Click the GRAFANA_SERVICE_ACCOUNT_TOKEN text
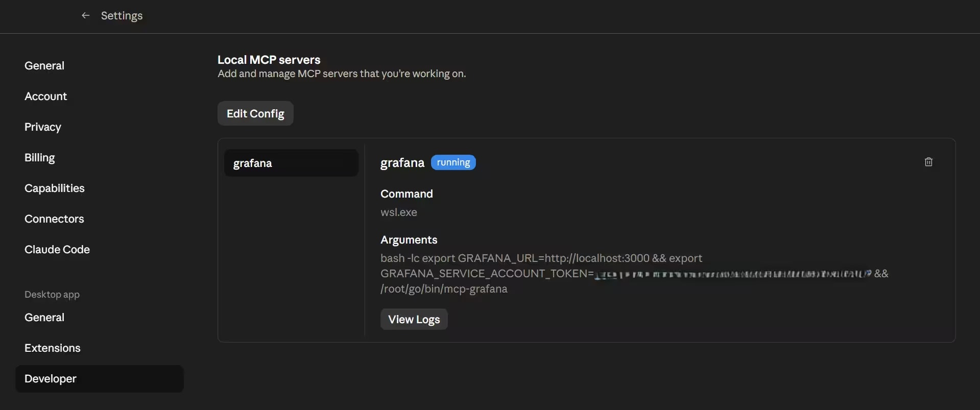980x410 pixels. tap(487, 274)
